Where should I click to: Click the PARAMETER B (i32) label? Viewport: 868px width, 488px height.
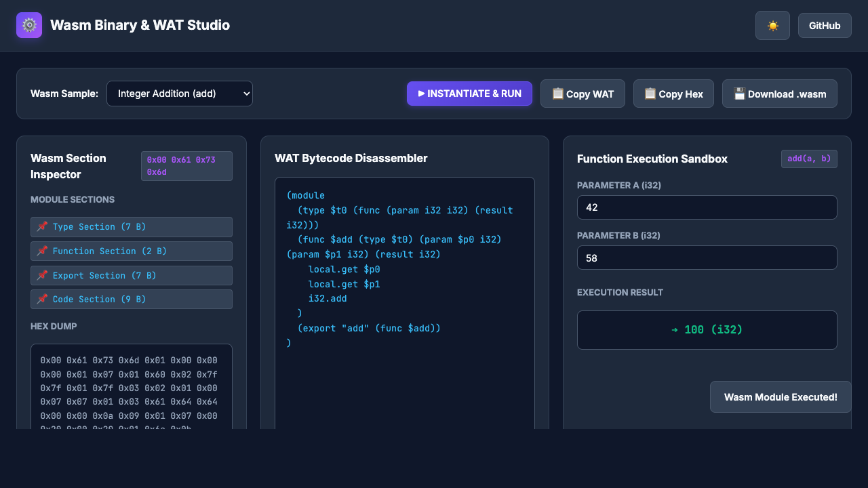tap(618, 236)
